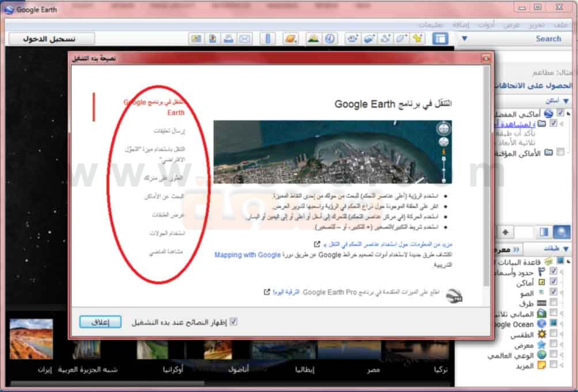Viewport: 578px width, 392px height.
Task: Click the تسجيل الدخول sign-in button
Action: coord(51,39)
